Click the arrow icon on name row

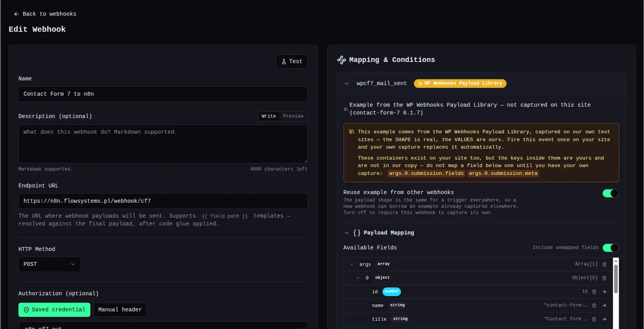pos(604,305)
